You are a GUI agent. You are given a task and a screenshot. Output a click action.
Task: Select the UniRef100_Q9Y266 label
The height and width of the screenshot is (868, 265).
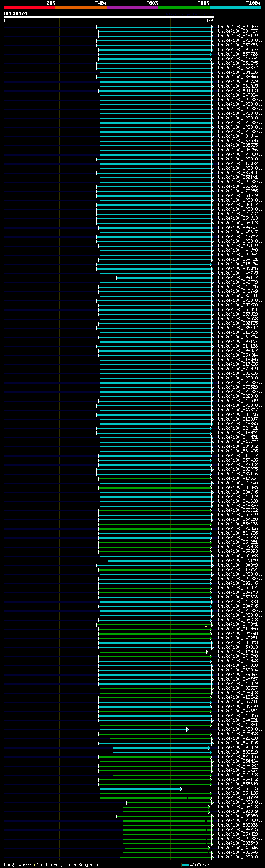click(238, 150)
